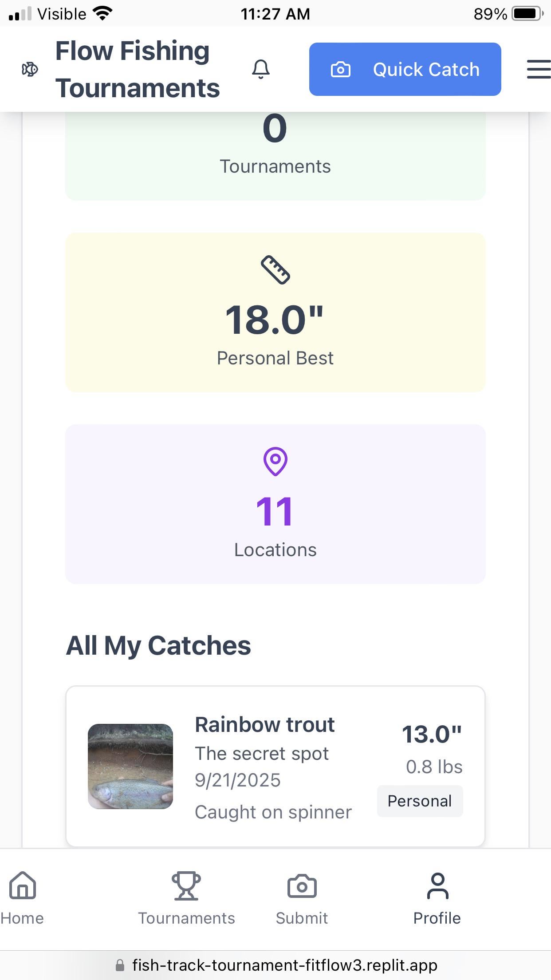
Task: Open the Rainbow trout photo thumbnail
Action: 130,766
